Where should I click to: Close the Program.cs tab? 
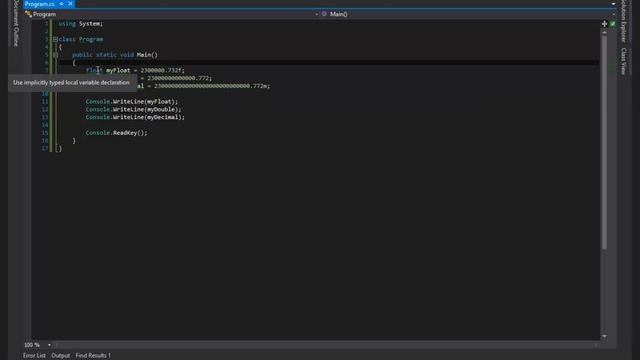tap(70, 4)
